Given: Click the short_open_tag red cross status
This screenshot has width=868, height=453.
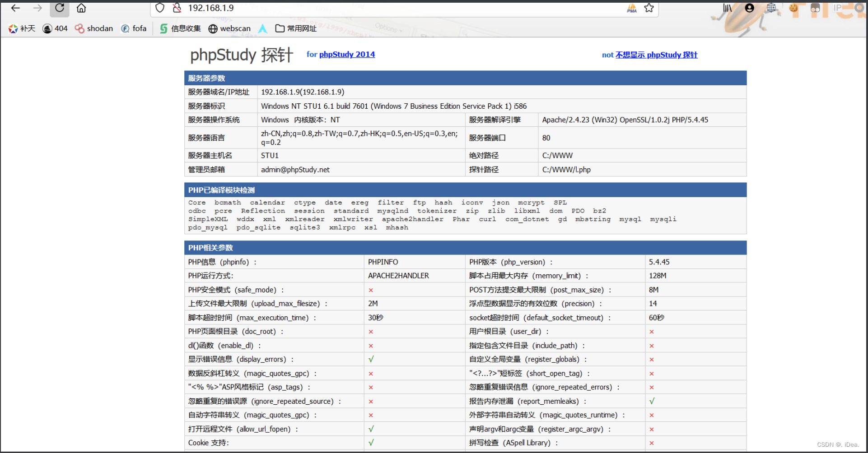Looking at the screenshot, I should pyautogui.click(x=652, y=374).
